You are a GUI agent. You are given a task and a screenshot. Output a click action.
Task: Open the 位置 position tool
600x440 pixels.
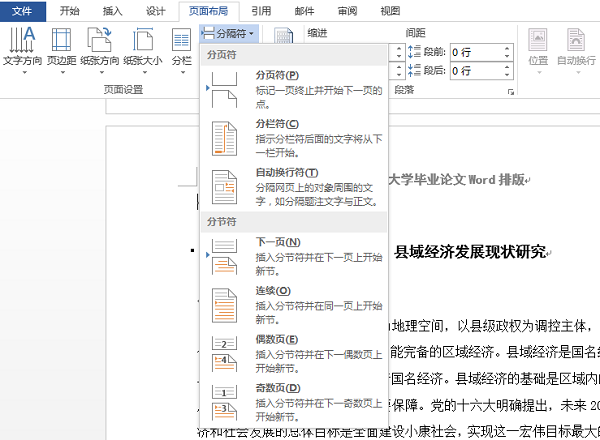[538, 50]
